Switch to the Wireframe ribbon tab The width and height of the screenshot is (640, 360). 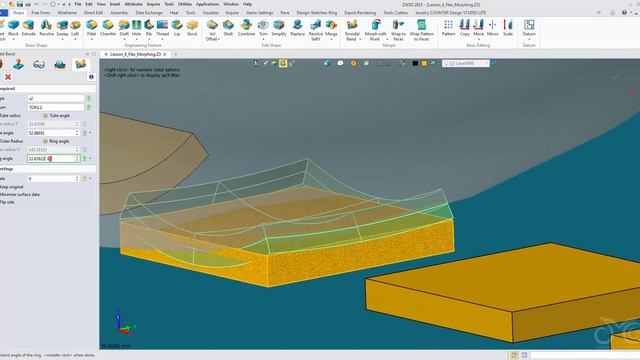pos(67,13)
